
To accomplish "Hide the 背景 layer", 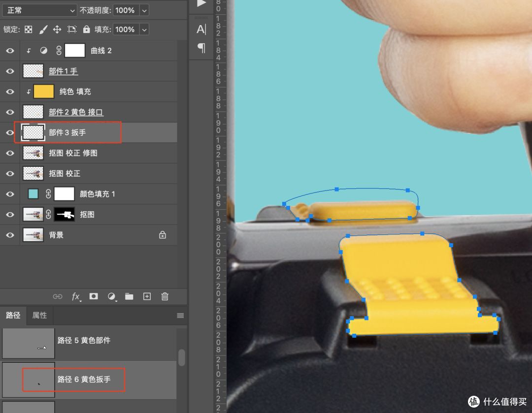I will 10,235.
